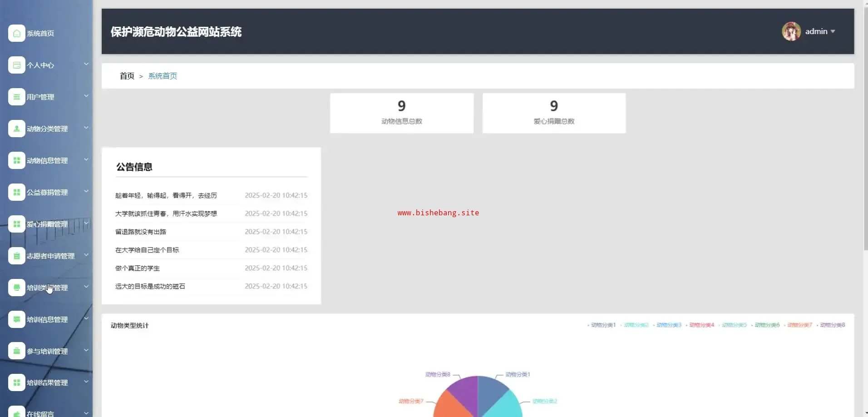
Task: Expand 爱心捐赠管理 using its chevron
Action: [86, 223]
